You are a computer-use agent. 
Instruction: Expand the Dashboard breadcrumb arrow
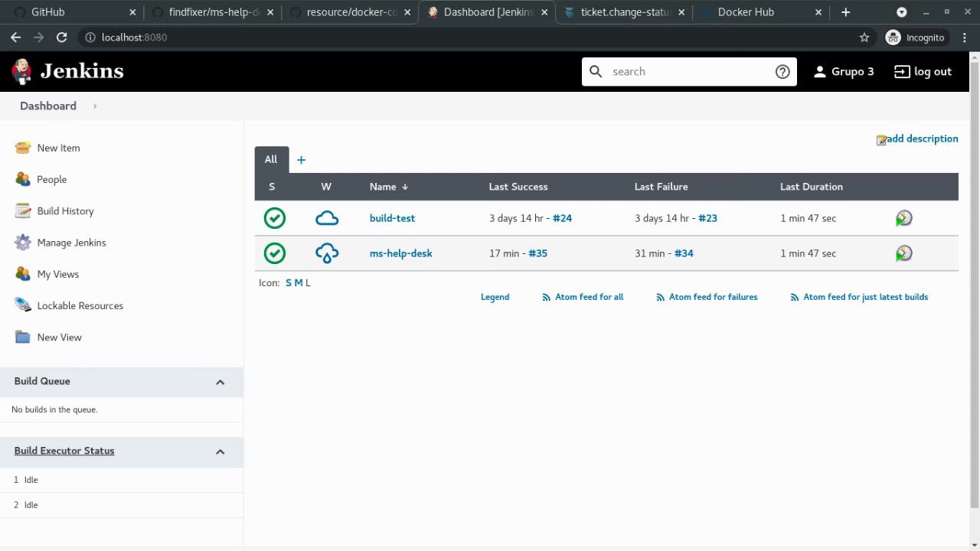point(95,106)
